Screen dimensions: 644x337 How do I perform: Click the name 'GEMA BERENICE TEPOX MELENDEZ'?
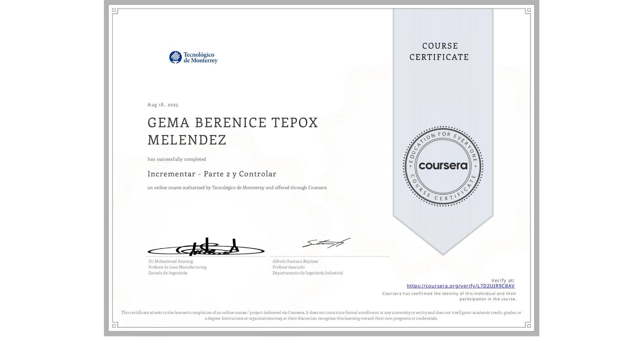pos(233,131)
